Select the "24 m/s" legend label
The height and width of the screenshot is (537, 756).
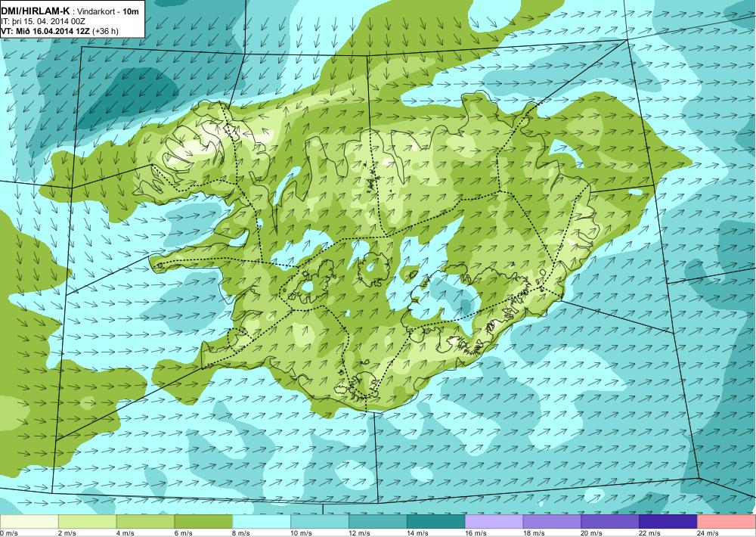coord(708,533)
